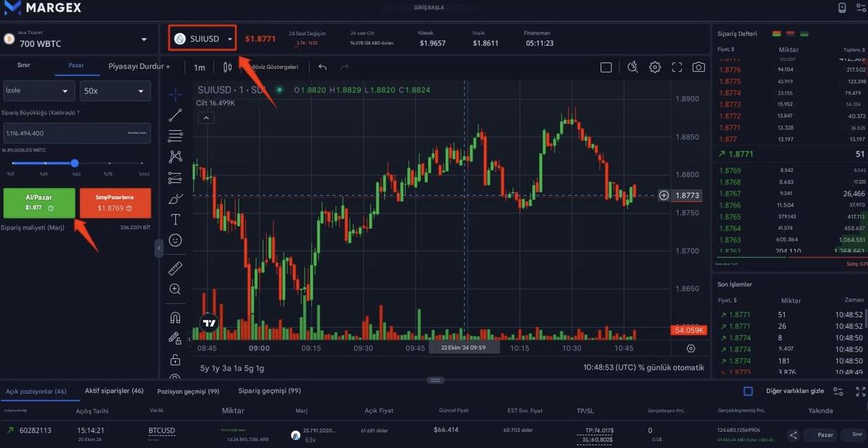Close BTCUSD position with Pazar button

point(825,435)
